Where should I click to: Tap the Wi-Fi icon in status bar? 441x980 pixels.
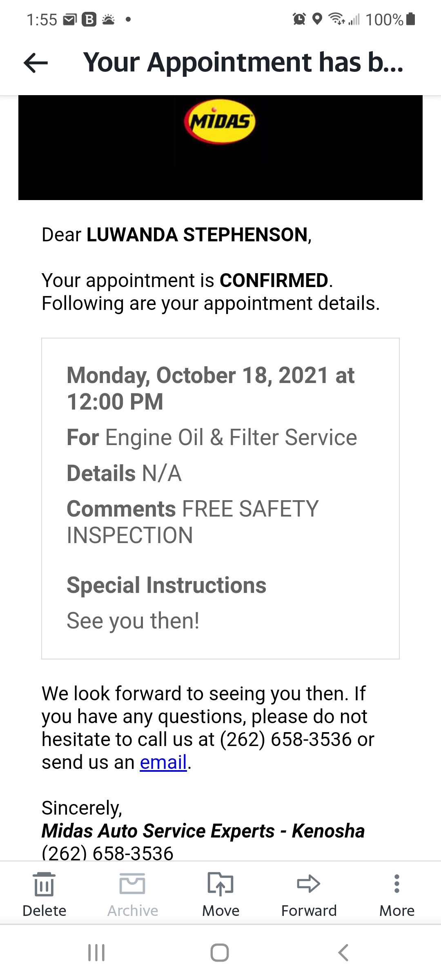[336, 19]
